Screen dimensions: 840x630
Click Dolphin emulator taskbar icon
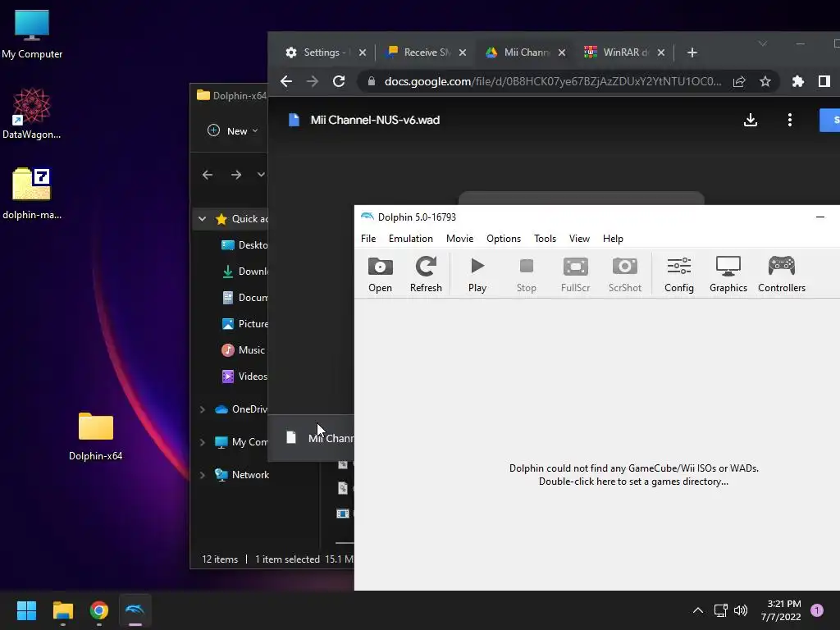click(x=135, y=610)
